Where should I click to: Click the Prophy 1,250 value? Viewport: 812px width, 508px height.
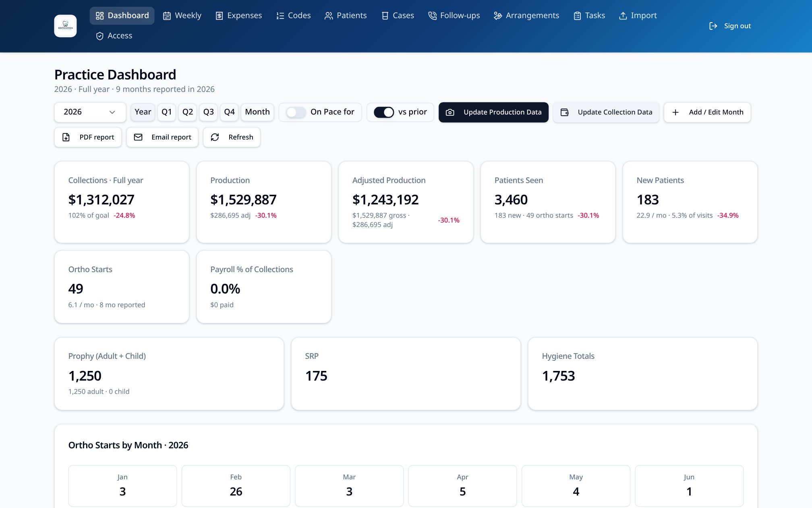tap(85, 376)
